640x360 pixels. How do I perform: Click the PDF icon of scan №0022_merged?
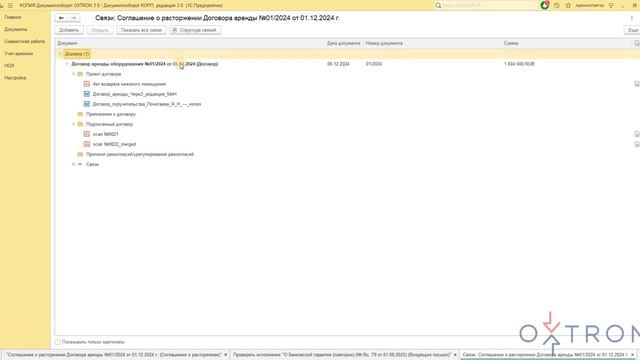[x=87, y=144]
